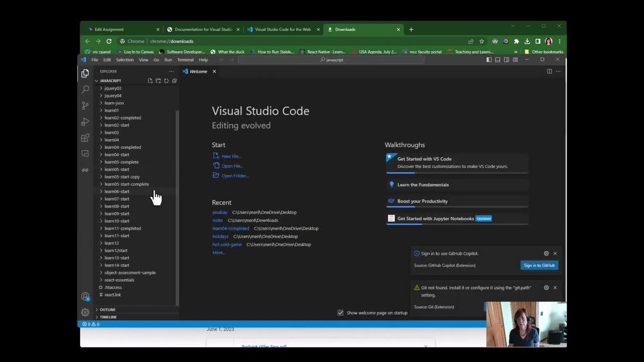Click the Explorer vertical scrollbar
The width and height of the screenshot is (644, 362).
(x=177, y=207)
